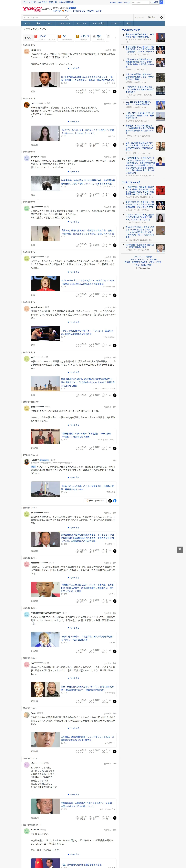Click 非表示・報告 on kabo's comment

110,50
